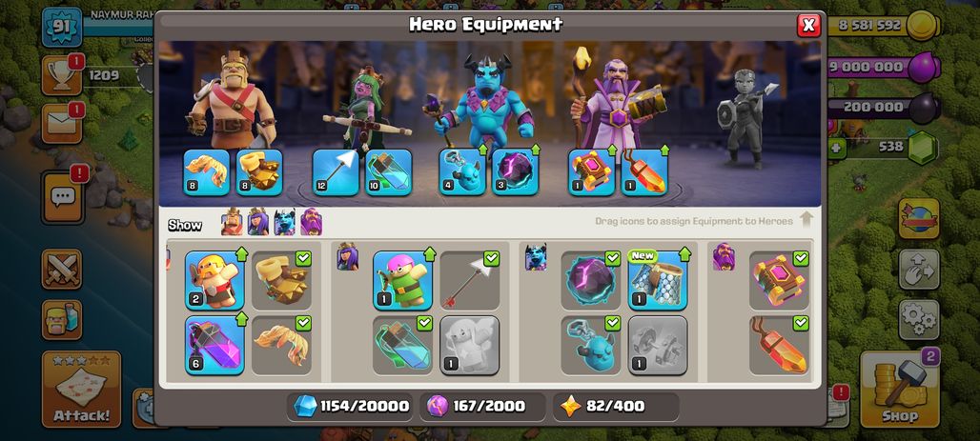Select the Archer Puppet equipment

[403, 280]
